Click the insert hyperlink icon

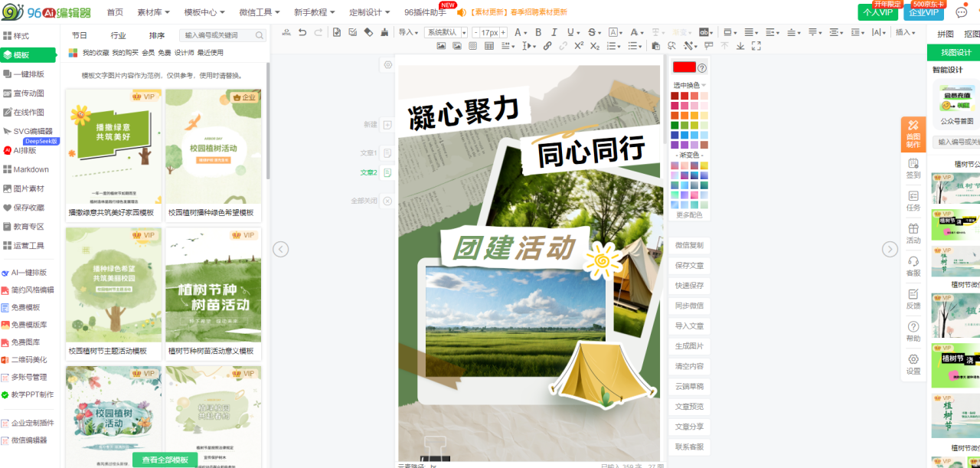[x=547, y=46]
